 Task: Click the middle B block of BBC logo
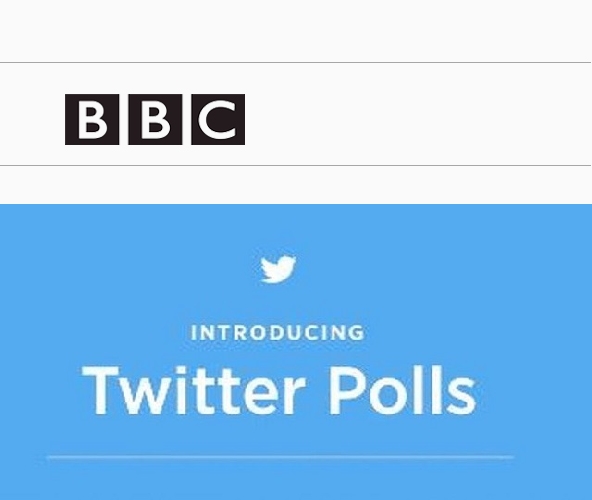[x=155, y=119]
